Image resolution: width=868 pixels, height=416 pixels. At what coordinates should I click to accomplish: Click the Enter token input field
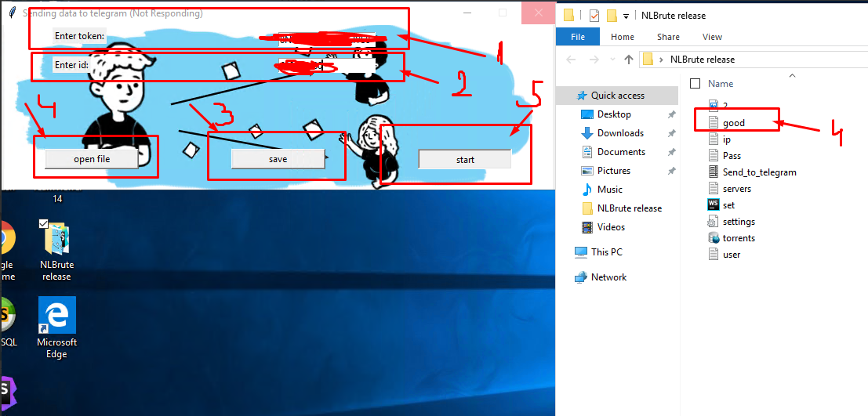[325, 38]
